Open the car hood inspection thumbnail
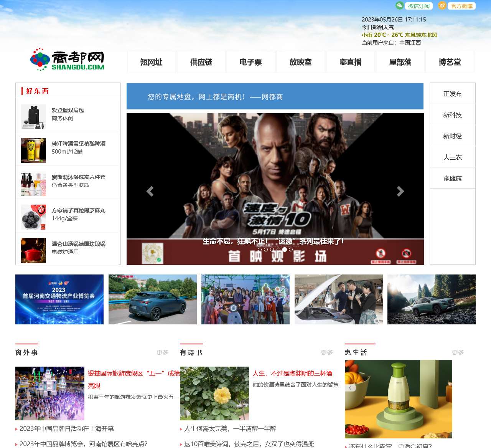This screenshot has height=448, width=491. click(339, 299)
